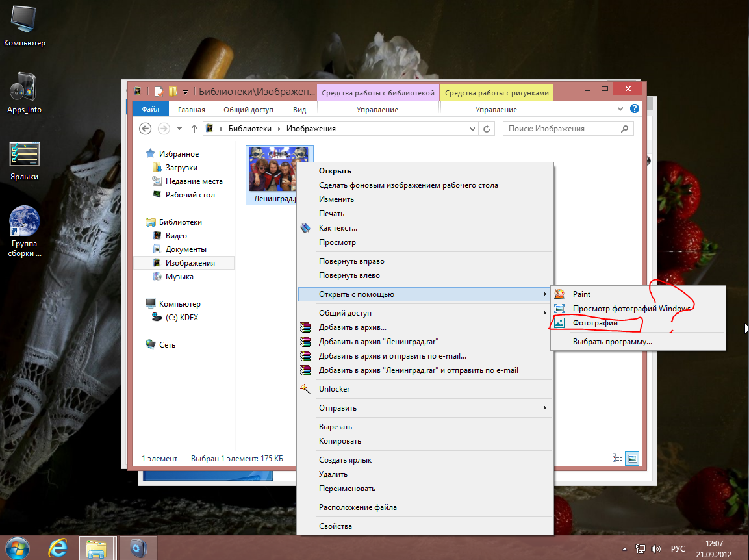Refresh the Изображения folder view
Screen dimensions: 749x560
487,129
